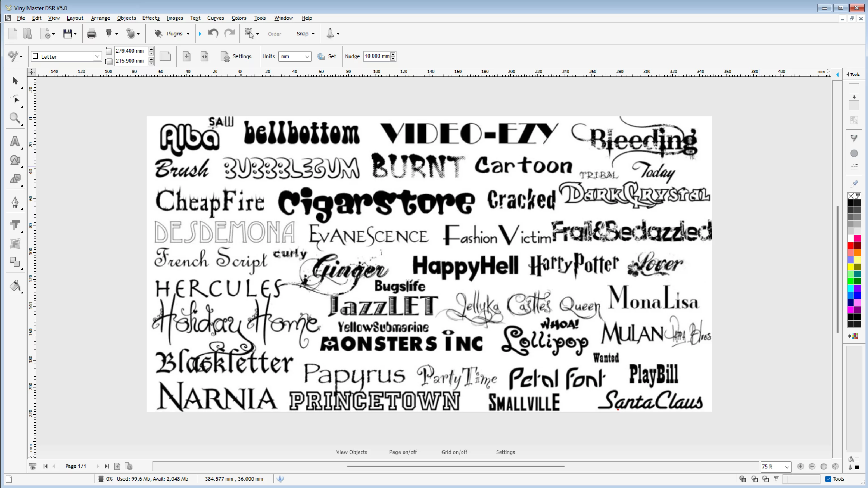Create a new blank document icon
This screenshot has width=868, height=488.
click(x=12, y=34)
